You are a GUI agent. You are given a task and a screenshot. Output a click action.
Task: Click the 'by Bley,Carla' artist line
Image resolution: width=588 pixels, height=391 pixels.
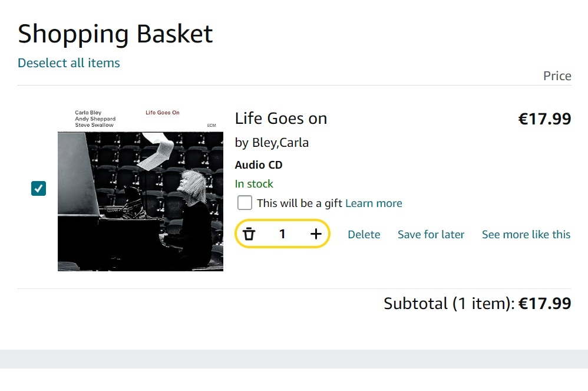pyautogui.click(x=272, y=143)
